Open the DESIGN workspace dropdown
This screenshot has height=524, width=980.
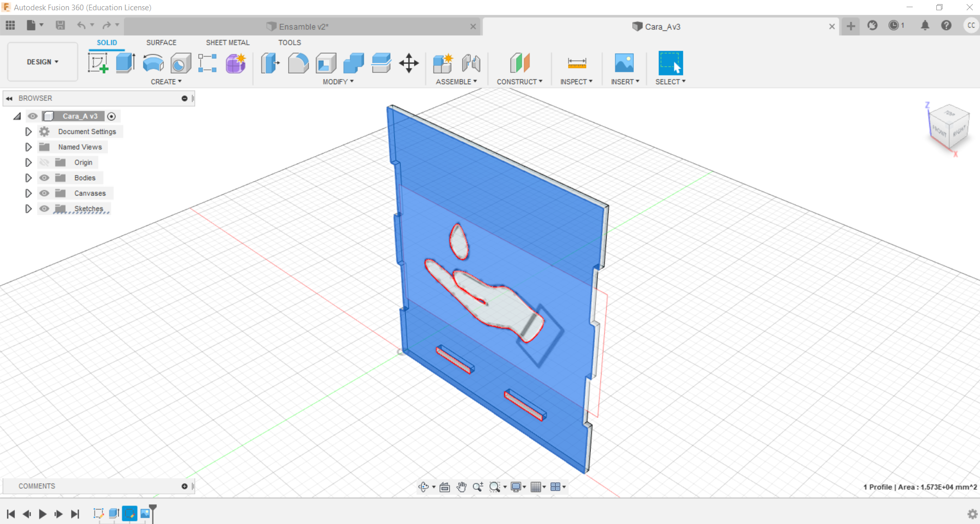pos(43,62)
